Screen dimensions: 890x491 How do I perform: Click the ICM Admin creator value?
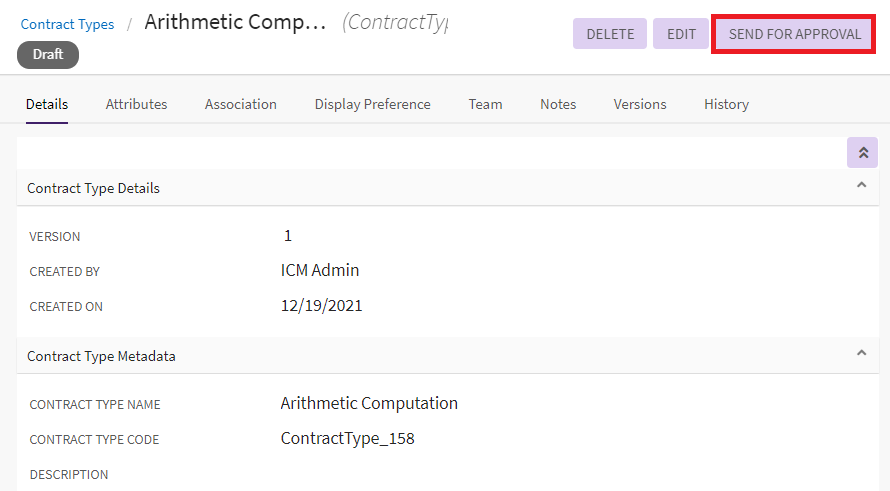tap(320, 270)
